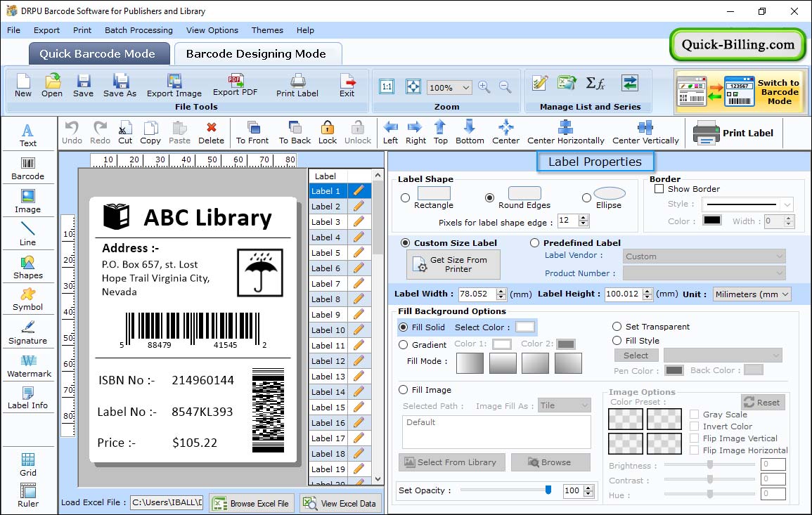This screenshot has width=812, height=515.
Task: Select Fill Image option
Action: (x=404, y=390)
